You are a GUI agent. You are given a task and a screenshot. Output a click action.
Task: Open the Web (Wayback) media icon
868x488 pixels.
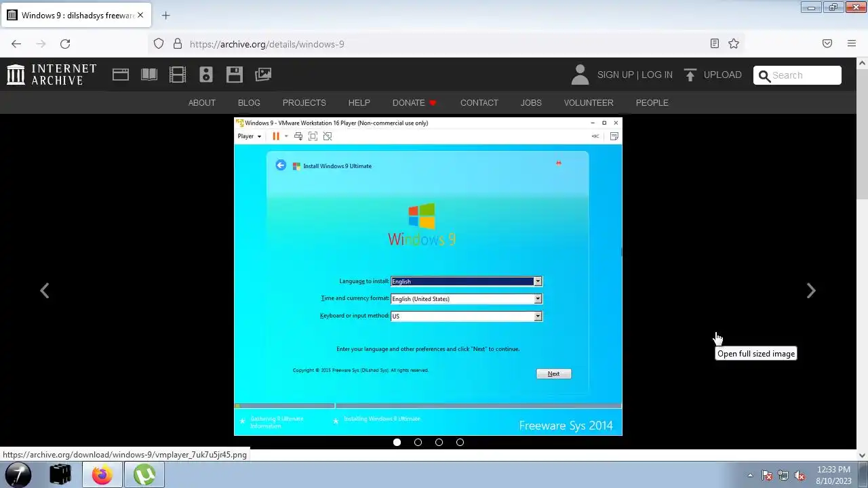pos(121,75)
